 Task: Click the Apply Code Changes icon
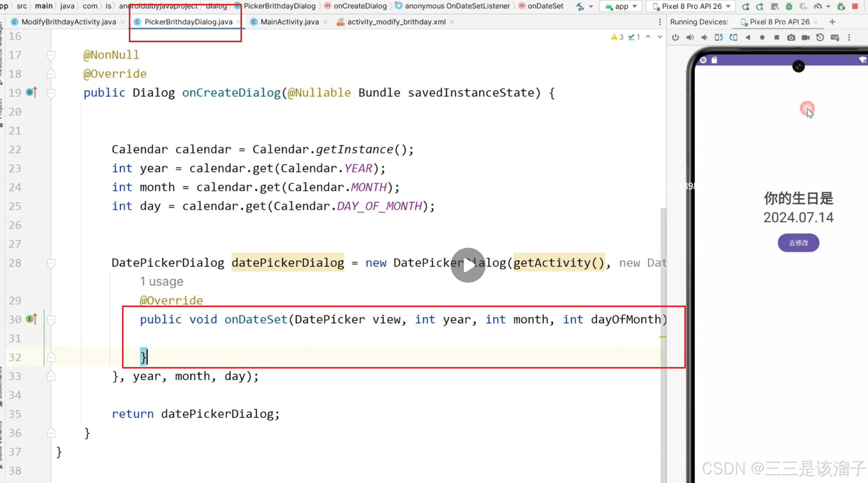click(775, 6)
